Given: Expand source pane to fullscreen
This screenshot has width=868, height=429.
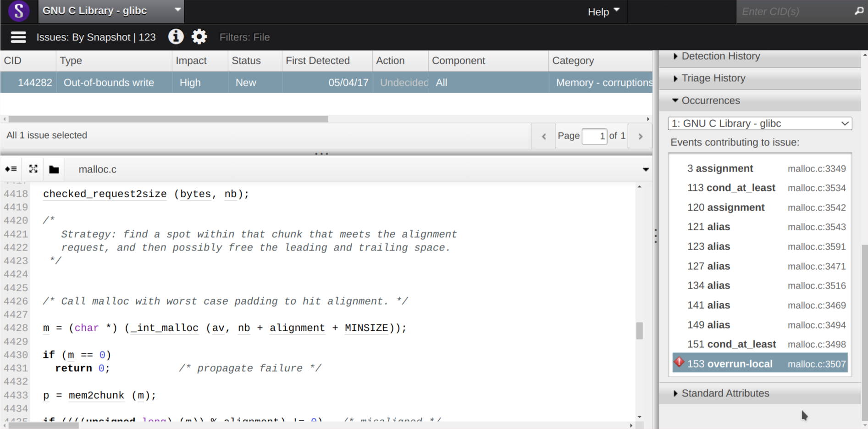Looking at the screenshot, I should 33,169.
